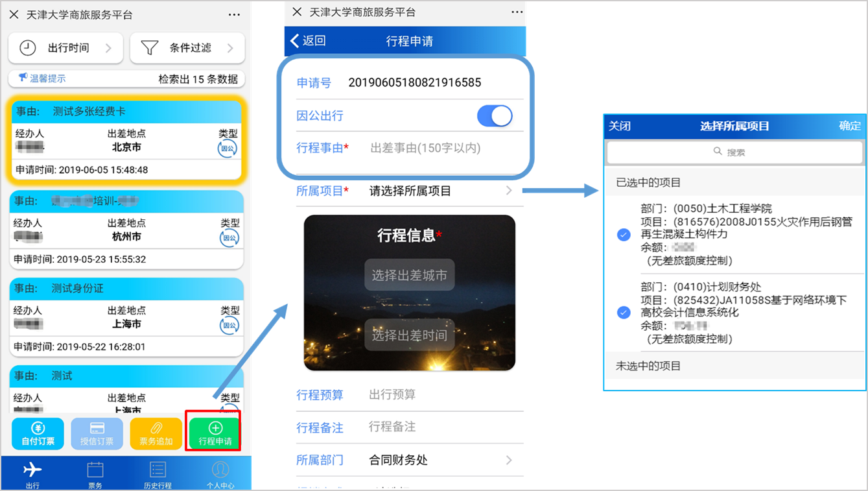868x491 pixels.
Task: Click the 温馨提示 megaphone icon
Action: pos(23,78)
